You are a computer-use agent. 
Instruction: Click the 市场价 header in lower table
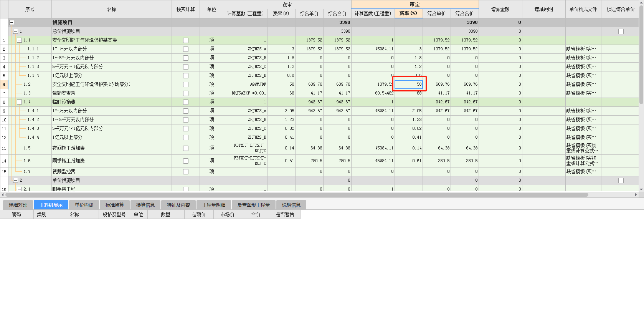[228, 215]
